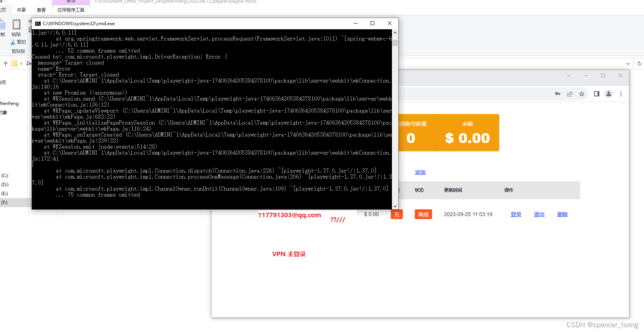Click the refresh icon in Explorer address bar
Viewport: 644px width, 332px height.
point(639,63)
